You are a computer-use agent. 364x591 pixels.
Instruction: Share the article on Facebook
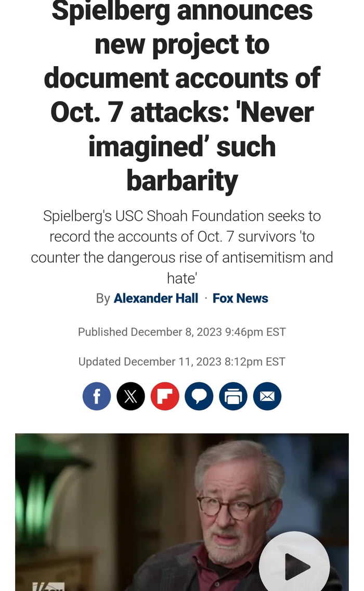(97, 396)
